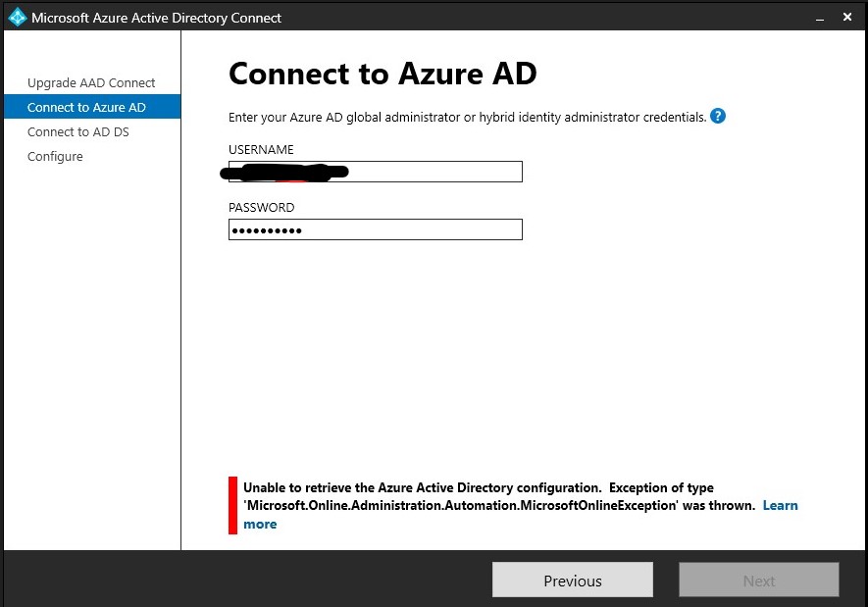Click the Next button
The height and width of the screenshot is (607, 868).
[x=759, y=580]
